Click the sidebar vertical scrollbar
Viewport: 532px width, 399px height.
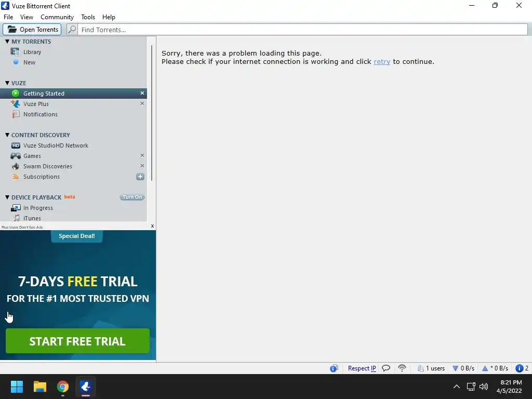[152, 113]
